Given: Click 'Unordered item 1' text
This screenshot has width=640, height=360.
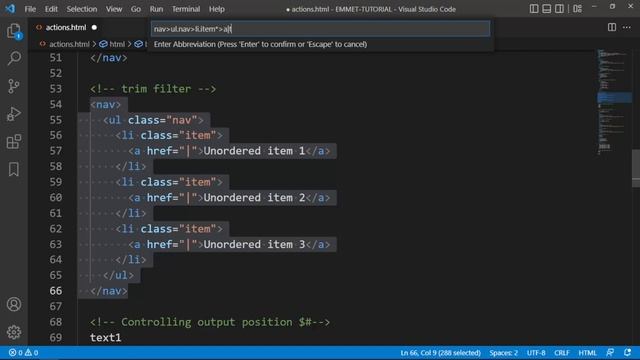Looking at the screenshot, I should [x=254, y=151].
